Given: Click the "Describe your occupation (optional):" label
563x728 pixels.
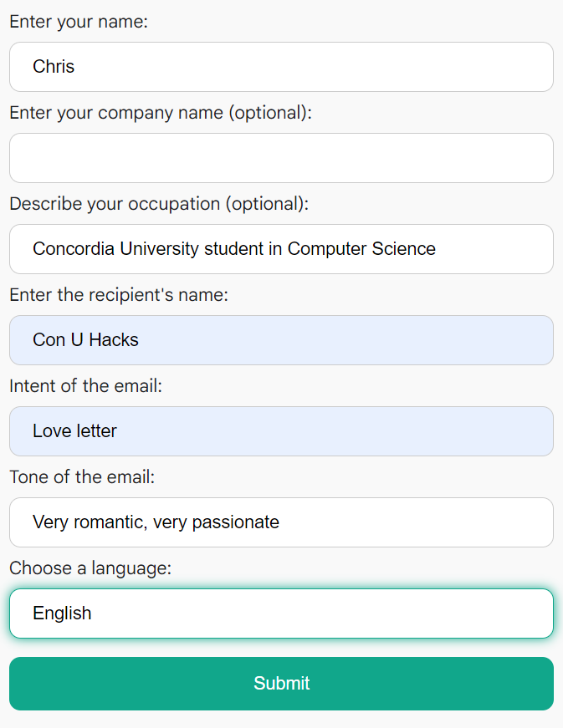Looking at the screenshot, I should point(159,204).
